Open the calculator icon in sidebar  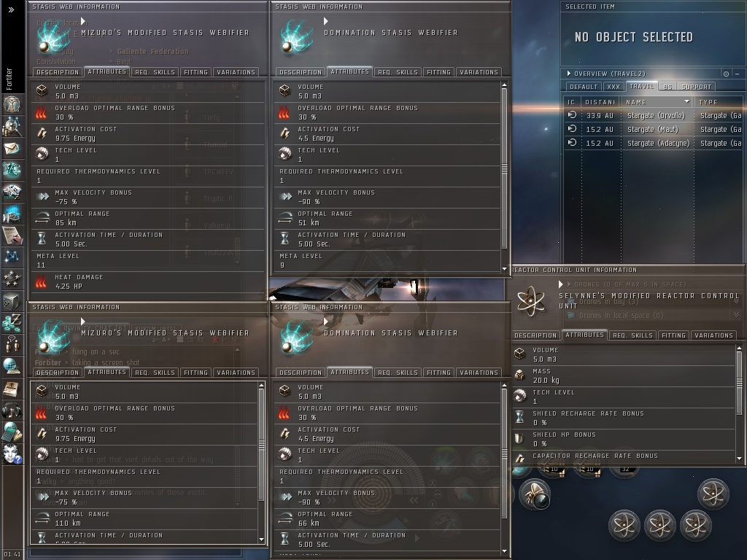[12, 432]
